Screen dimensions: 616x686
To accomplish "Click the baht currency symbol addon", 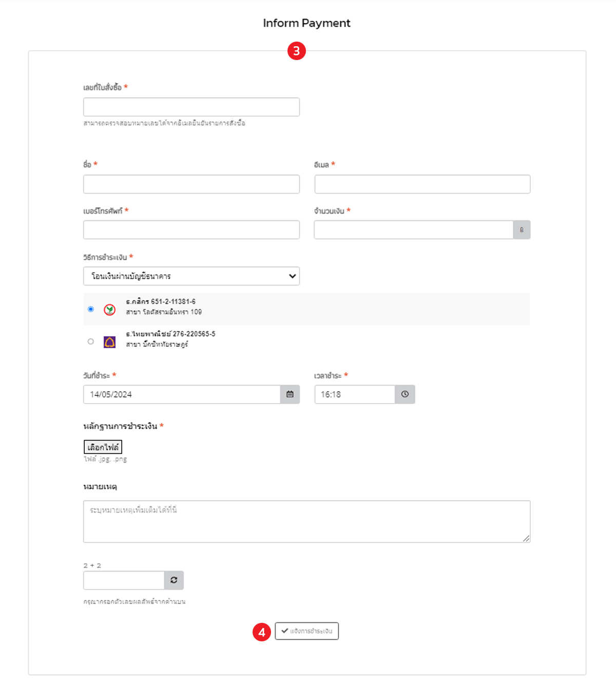I will [x=522, y=230].
